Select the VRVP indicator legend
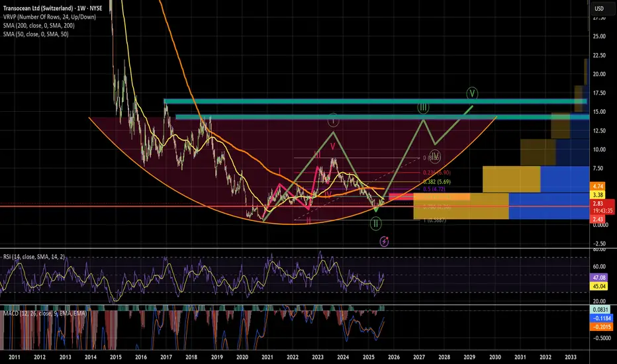 [50, 17]
